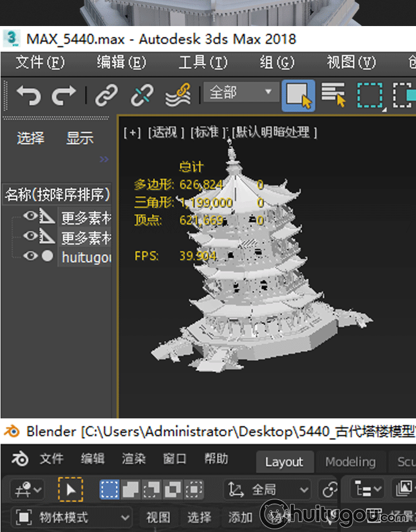Click the Redo arrow in 3ds Max toolbar

click(63, 95)
